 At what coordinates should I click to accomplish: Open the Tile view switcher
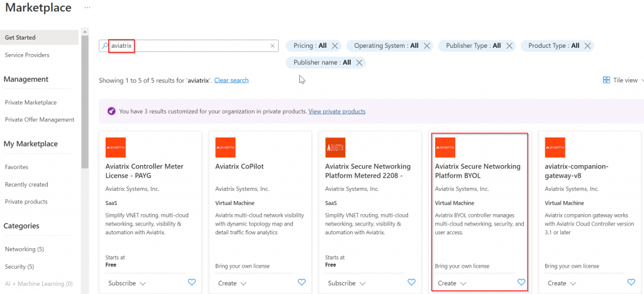[x=623, y=80]
